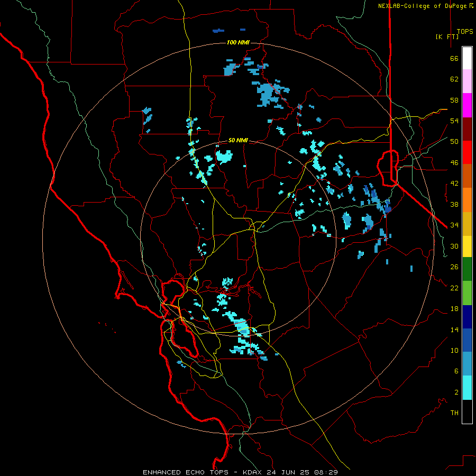Click the legend value 14
The width and height of the screenshot is (476, 476).
point(454,329)
